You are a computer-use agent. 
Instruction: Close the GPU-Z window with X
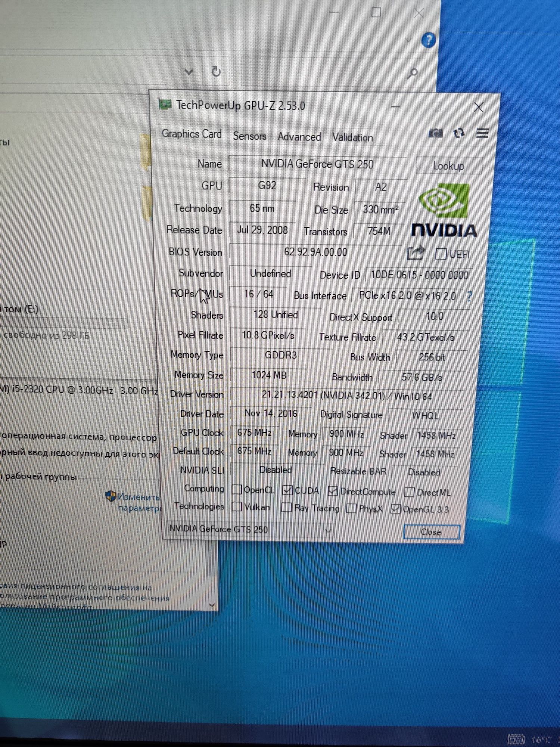coord(478,107)
